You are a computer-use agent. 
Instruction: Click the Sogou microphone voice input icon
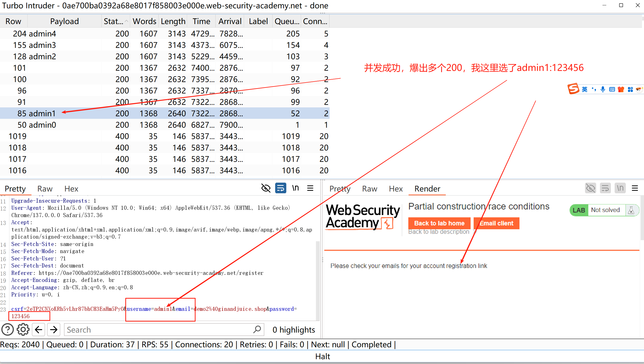[603, 89]
